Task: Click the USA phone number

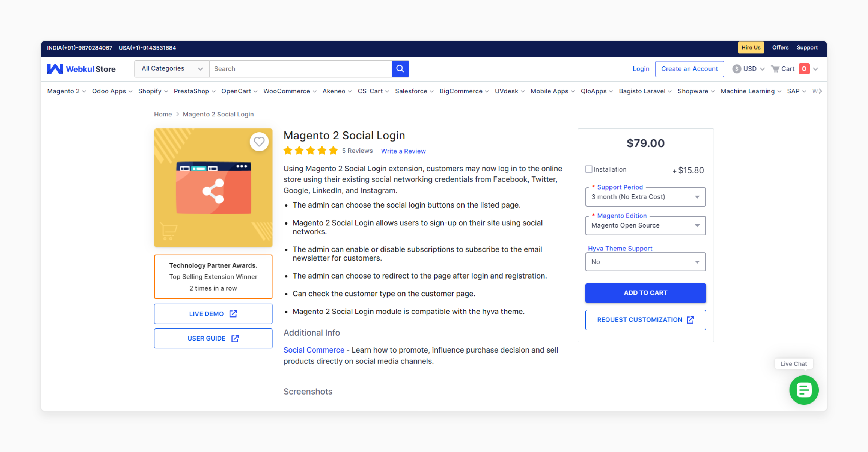Action: [147, 48]
